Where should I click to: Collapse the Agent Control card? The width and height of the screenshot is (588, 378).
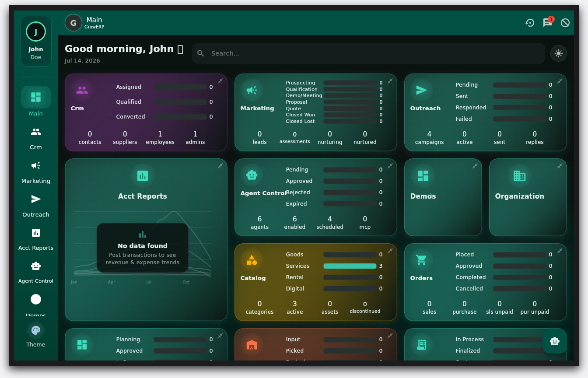(390, 166)
